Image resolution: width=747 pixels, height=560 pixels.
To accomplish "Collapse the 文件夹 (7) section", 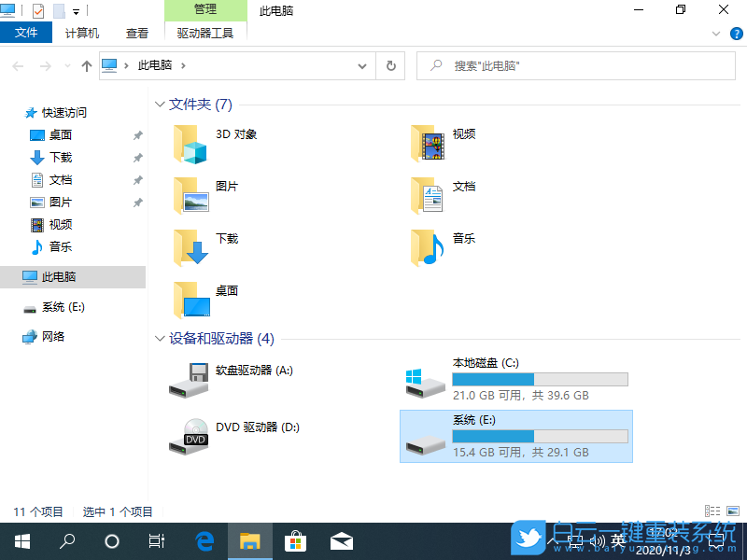I will 160,105.
